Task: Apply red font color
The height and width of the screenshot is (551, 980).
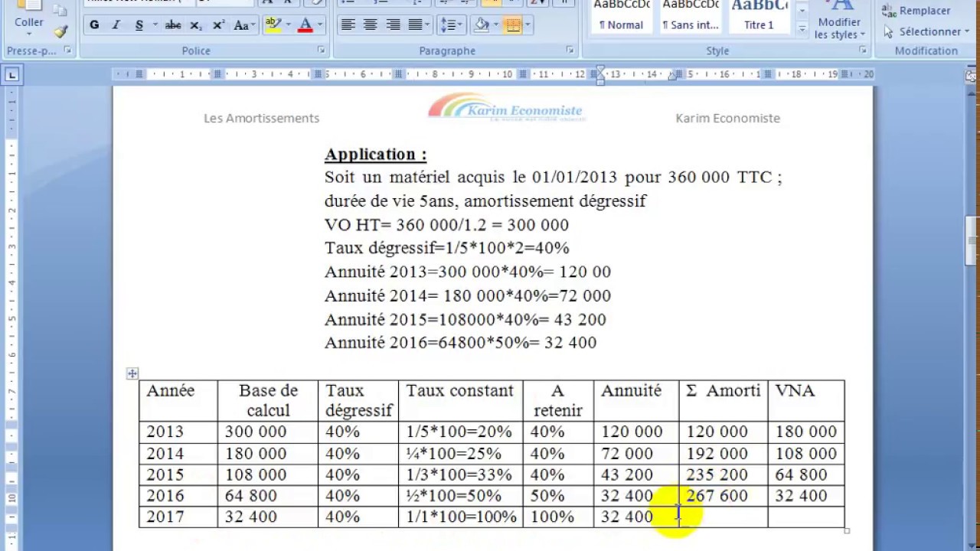Action: pyautogui.click(x=305, y=25)
